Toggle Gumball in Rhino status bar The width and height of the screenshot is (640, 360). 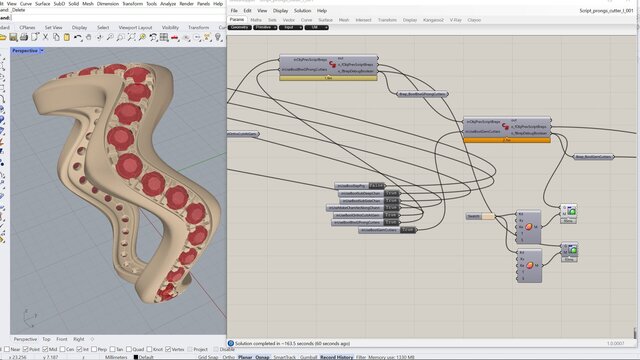[308, 357]
